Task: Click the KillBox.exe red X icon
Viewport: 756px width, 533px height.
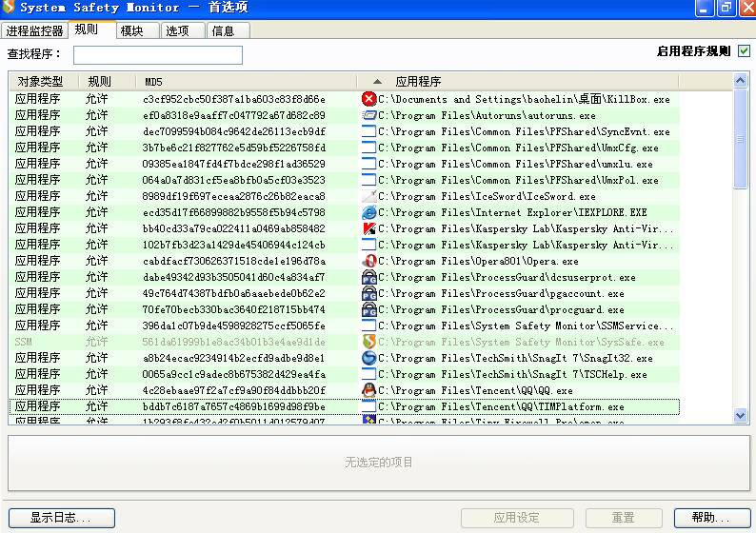Action: [368, 99]
